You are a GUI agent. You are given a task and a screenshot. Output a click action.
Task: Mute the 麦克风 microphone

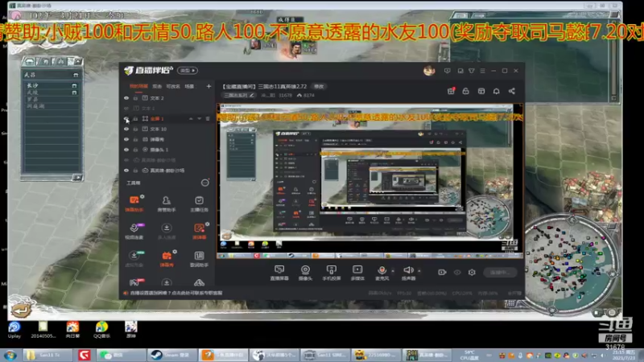click(x=382, y=273)
